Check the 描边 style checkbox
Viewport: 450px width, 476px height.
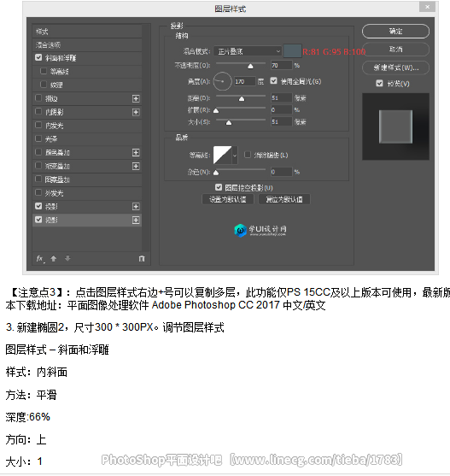[x=38, y=98]
